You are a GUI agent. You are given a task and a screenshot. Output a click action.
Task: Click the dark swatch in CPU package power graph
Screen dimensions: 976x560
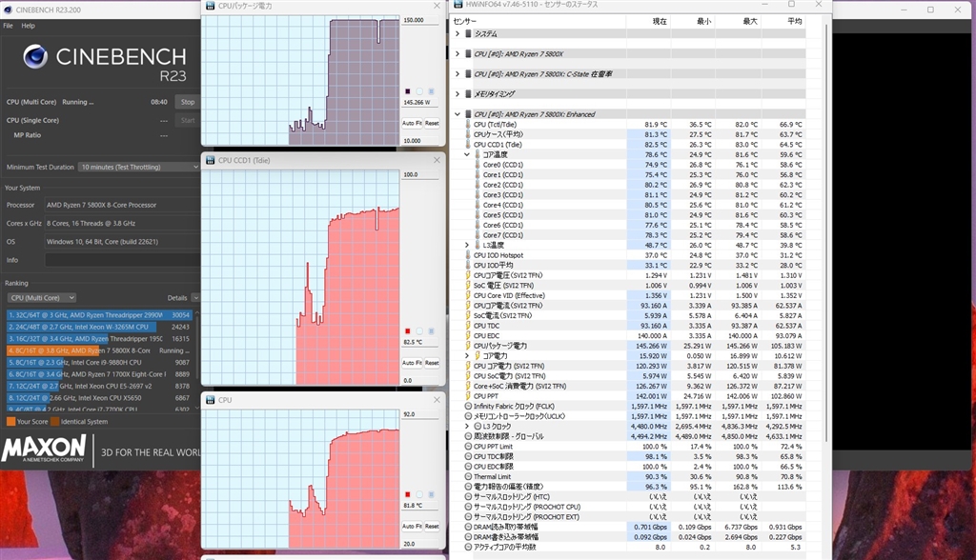coord(408,91)
